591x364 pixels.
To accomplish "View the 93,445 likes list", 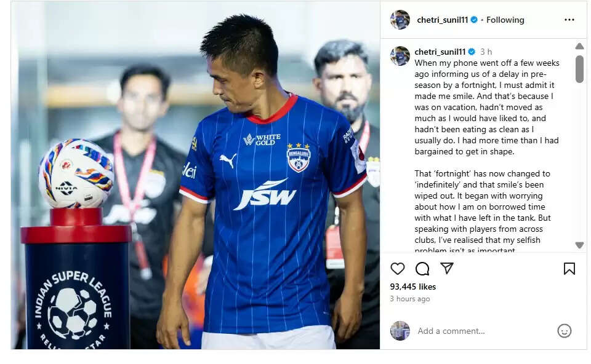I will point(412,287).
